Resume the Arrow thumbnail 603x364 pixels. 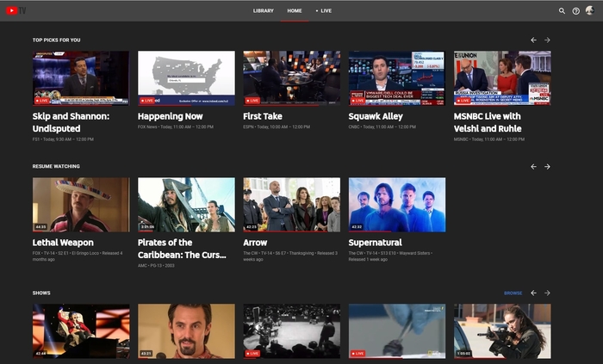tap(291, 205)
